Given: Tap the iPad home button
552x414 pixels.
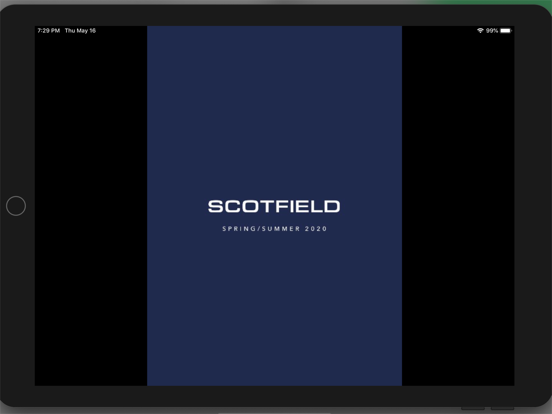Looking at the screenshot, I should coord(16,206).
